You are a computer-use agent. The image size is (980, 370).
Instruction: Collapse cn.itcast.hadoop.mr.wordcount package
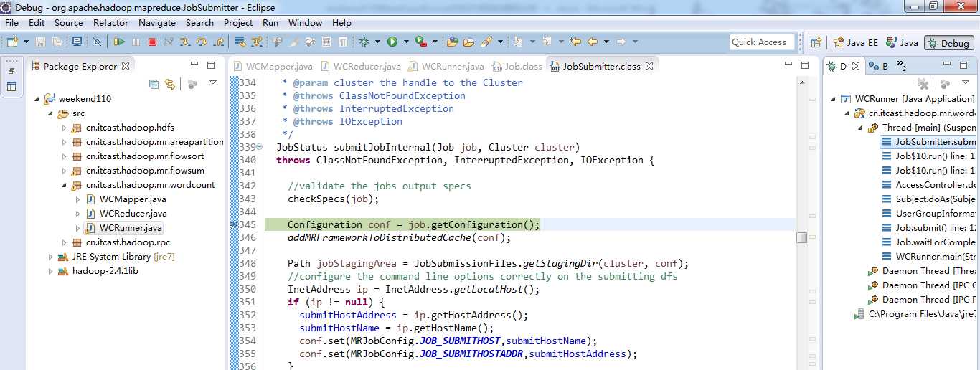tap(64, 185)
